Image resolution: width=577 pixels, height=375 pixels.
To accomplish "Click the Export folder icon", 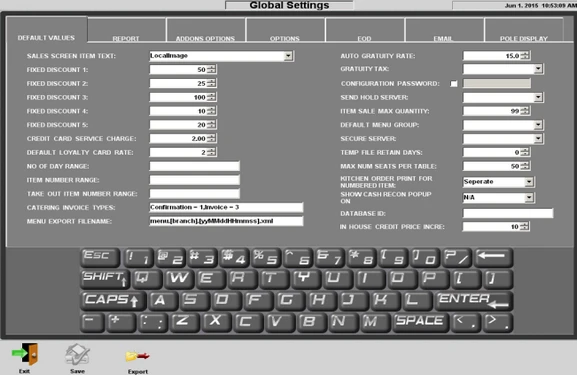I will (137, 356).
